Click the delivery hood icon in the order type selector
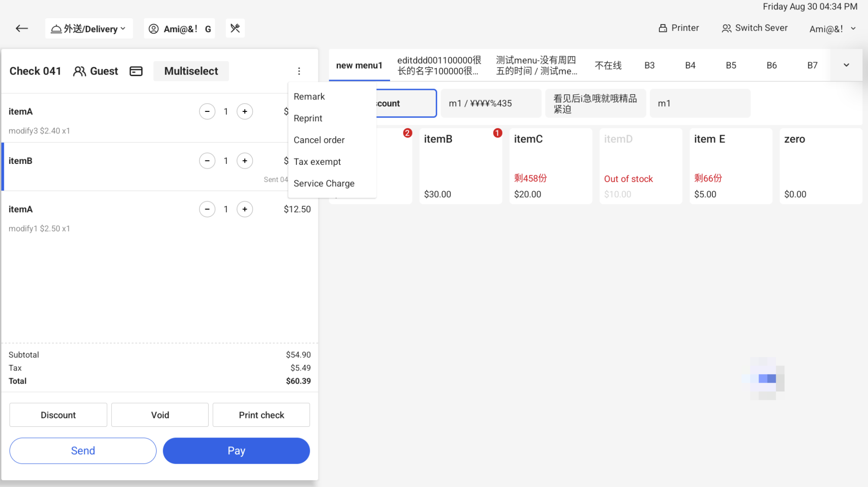The width and height of the screenshot is (868, 487). coord(56,28)
